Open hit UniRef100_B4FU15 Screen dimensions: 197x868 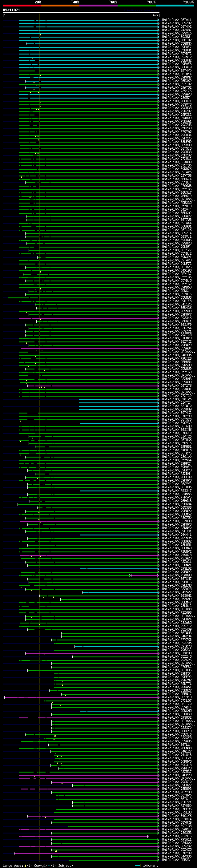176,450
